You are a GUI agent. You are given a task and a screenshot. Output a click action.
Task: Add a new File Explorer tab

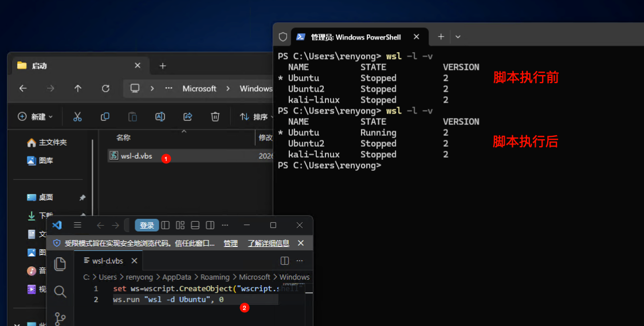point(163,66)
